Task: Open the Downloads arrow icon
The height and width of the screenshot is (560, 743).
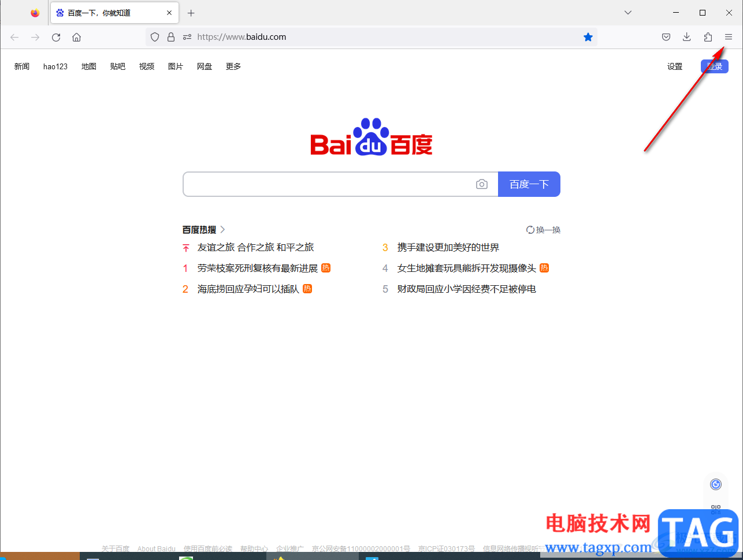Action: [x=687, y=37]
